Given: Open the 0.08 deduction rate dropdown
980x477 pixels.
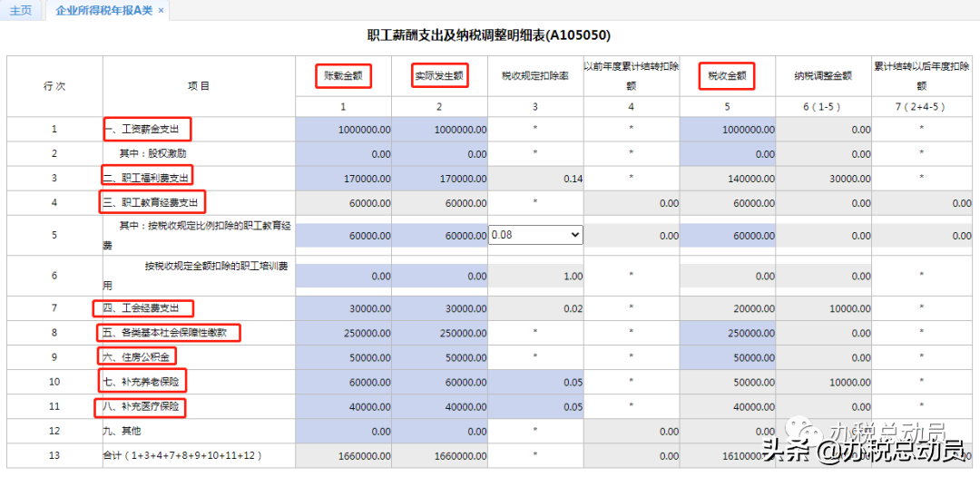Looking at the screenshot, I should 535,235.
